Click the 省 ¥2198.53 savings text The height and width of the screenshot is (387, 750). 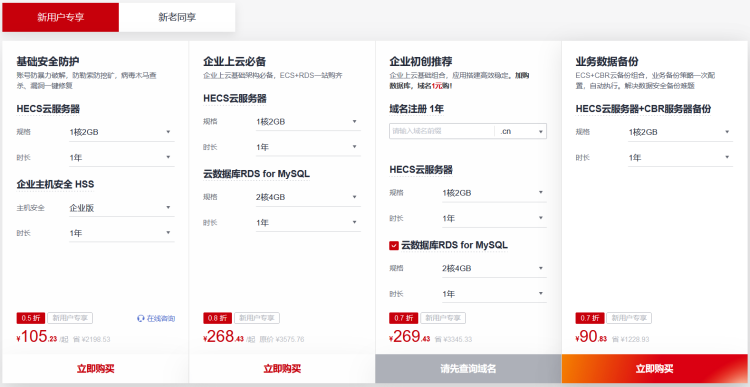92,340
